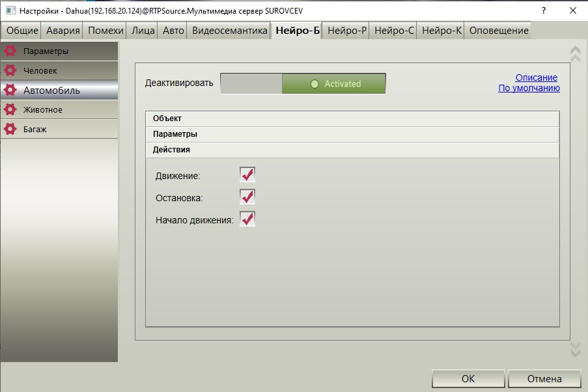Toggle the Activated switch

[x=303, y=83]
